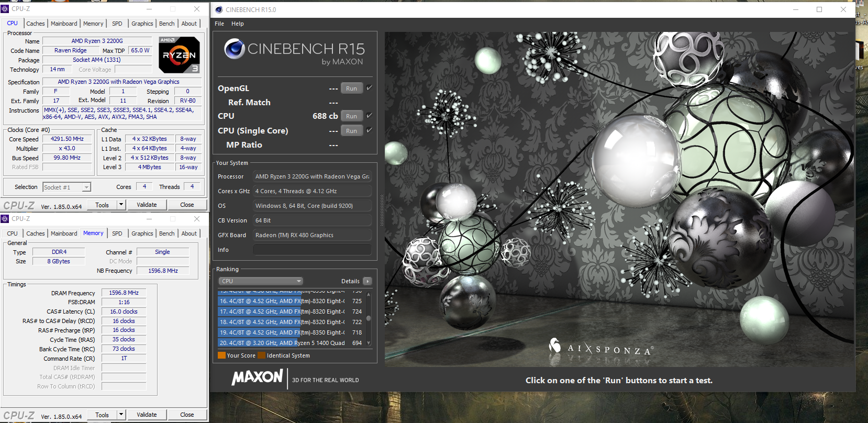868x423 pixels.
Task: Run the CPU Single Core benchmark
Action: (351, 131)
